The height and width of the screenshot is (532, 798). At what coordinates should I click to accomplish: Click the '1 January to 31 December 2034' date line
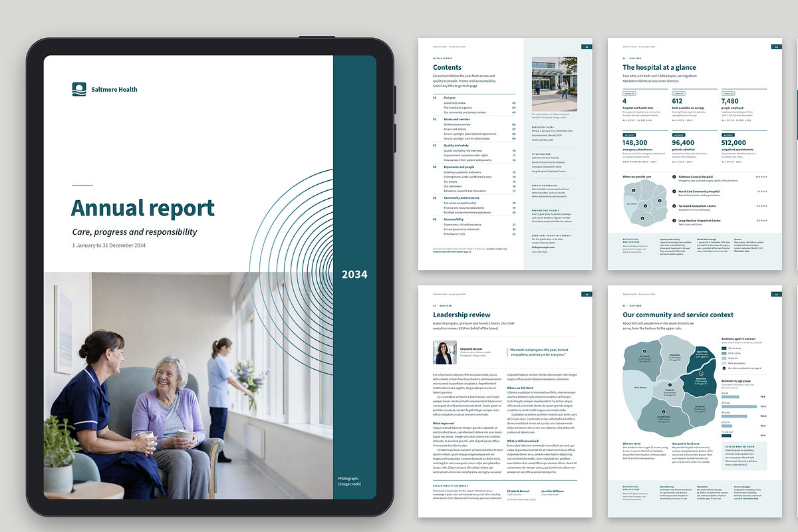pyautogui.click(x=109, y=245)
